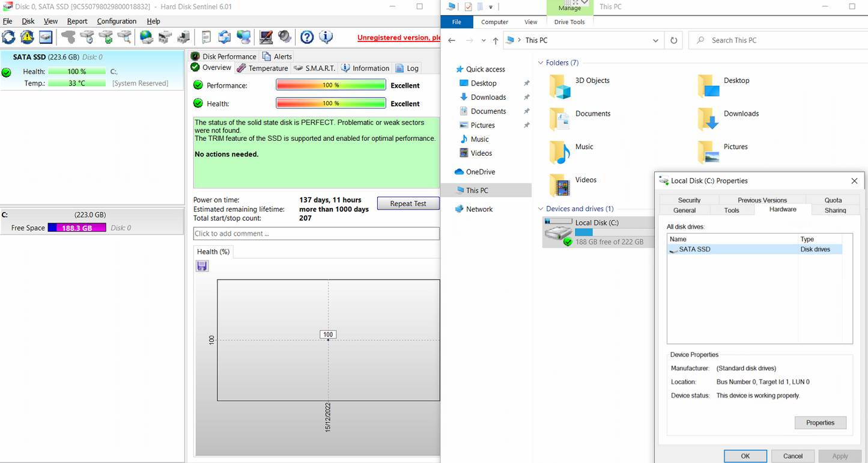Open the Videos folder in This PC
Viewport: 868px width, 463px height.
pos(560,186)
